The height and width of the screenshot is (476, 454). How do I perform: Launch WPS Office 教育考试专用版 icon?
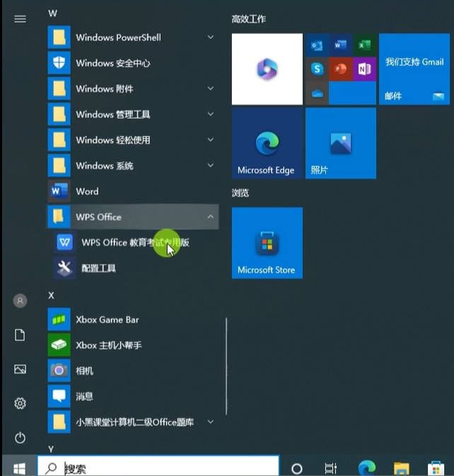[64, 243]
